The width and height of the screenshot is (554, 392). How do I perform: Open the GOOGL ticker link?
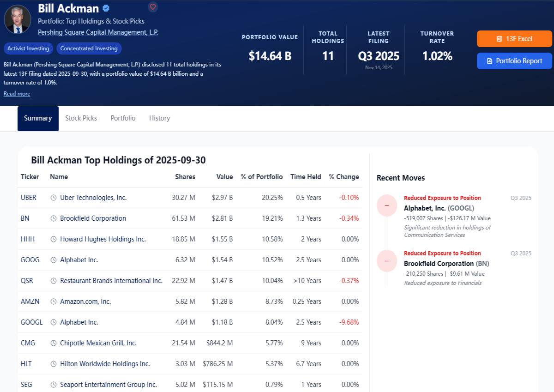pos(32,322)
